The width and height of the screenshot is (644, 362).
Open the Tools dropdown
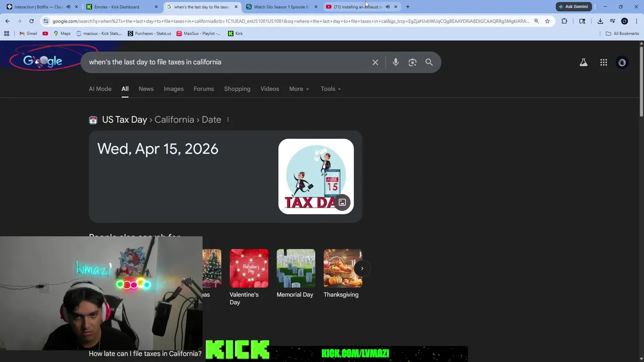pyautogui.click(x=331, y=89)
